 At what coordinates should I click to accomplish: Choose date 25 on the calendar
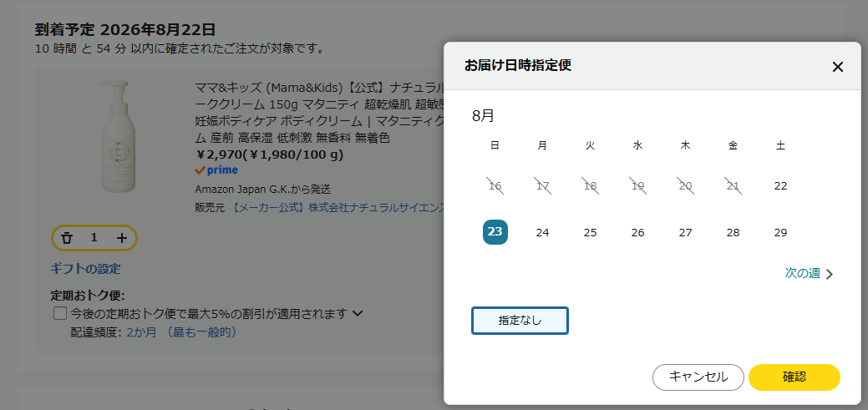tap(590, 232)
